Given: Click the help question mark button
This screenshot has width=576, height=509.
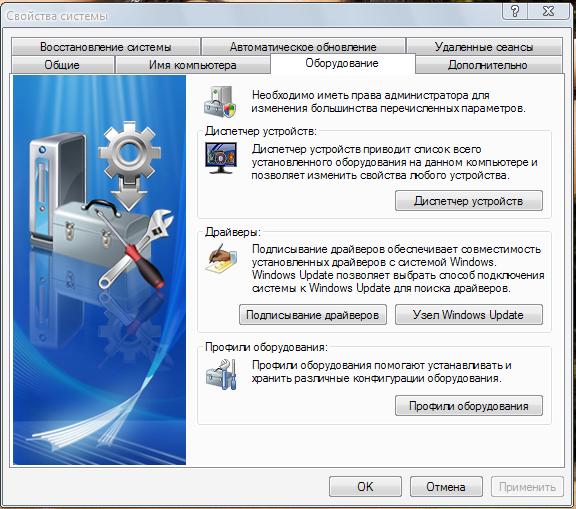Looking at the screenshot, I should tap(515, 11).
